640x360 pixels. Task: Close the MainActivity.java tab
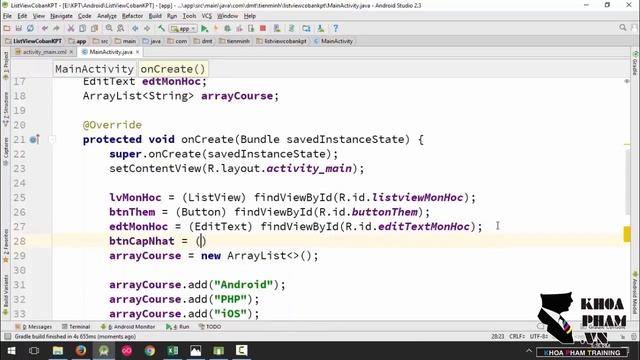click(138, 52)
